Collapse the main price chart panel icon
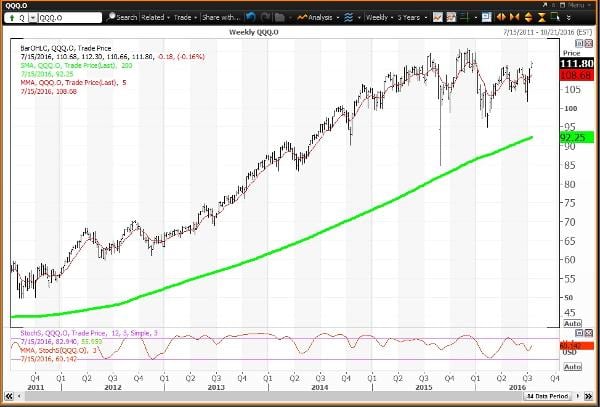This screenshot has width=600, height=407. (579, 43)
